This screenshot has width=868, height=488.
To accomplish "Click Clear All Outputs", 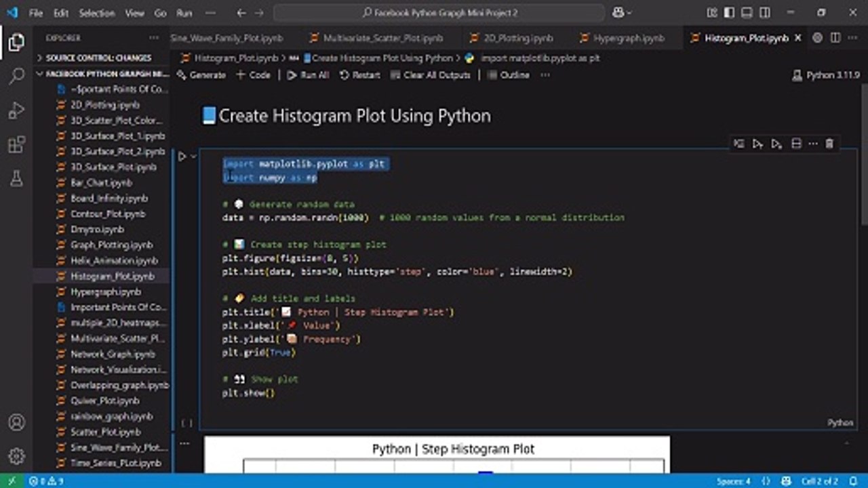I will [431, 75].
